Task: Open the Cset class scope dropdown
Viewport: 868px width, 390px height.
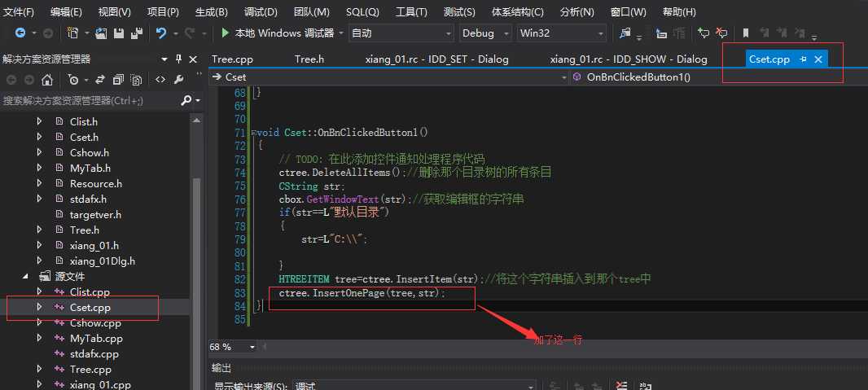Action: [x=390, y=77]
